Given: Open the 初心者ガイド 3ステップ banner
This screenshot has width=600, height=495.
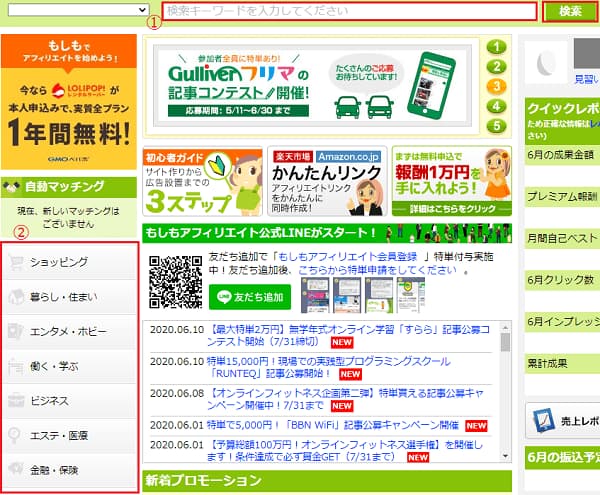Looking at the screenshot, I should coord(202,182).
